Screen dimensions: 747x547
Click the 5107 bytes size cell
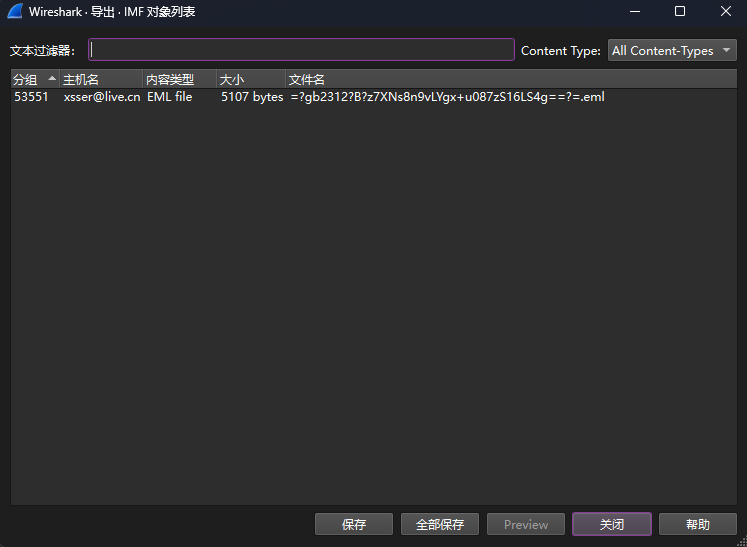coord(252,97)
